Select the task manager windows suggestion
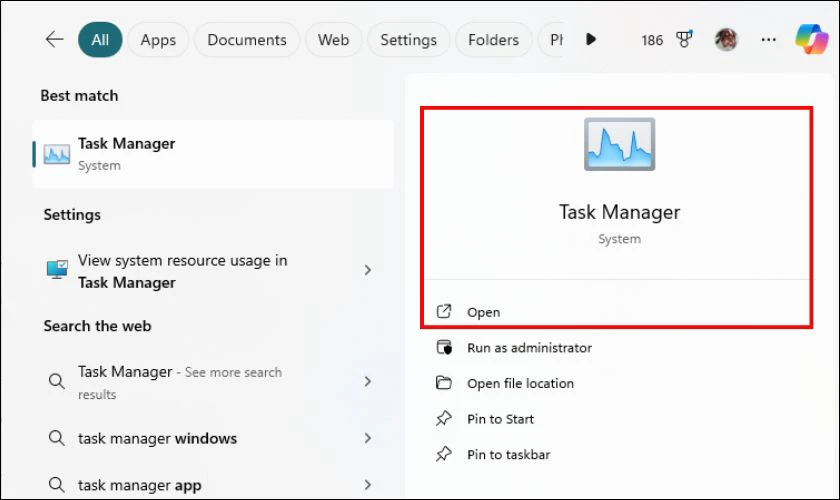840x500 pixels. [213, 438]
